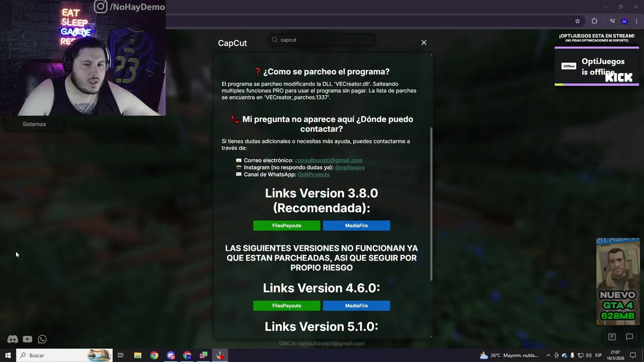Click MediaFire button for Version 4.6.0
Viewport: 644px width, 362px height.
click(356, 306)
